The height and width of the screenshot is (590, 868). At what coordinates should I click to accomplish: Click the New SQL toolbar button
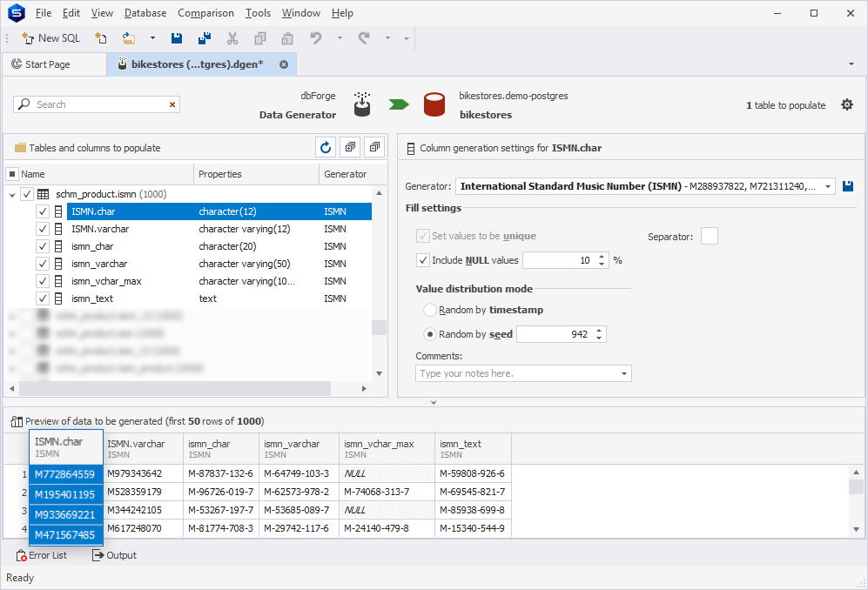click(x=50, y=38)
